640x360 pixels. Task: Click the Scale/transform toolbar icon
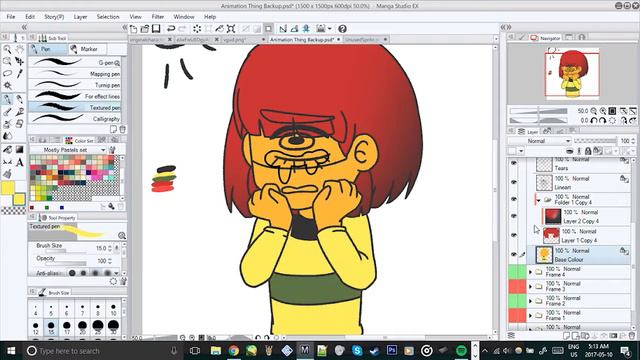[231, 29]
